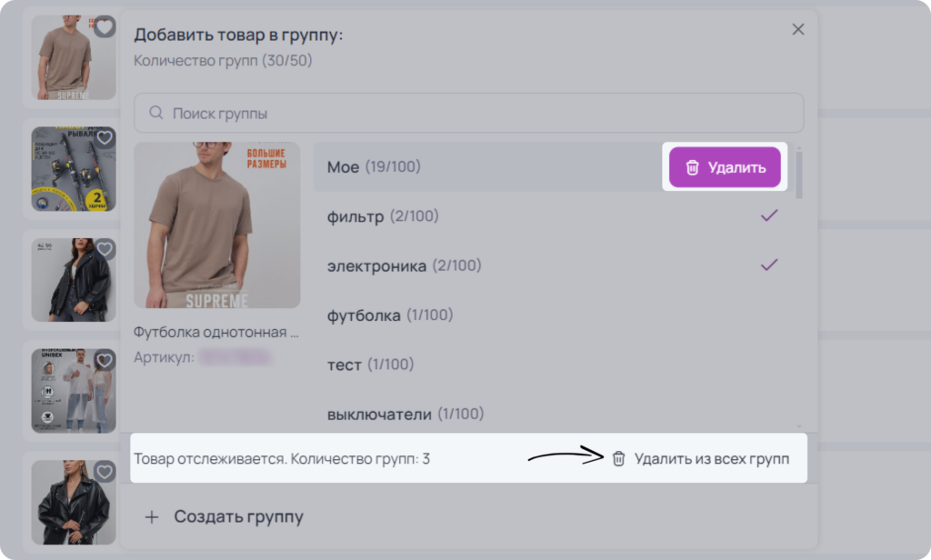The width and height of the screenshot is (931, 560).
Task: Select the выключатели (1/100) group
Action: pos(405,414)
